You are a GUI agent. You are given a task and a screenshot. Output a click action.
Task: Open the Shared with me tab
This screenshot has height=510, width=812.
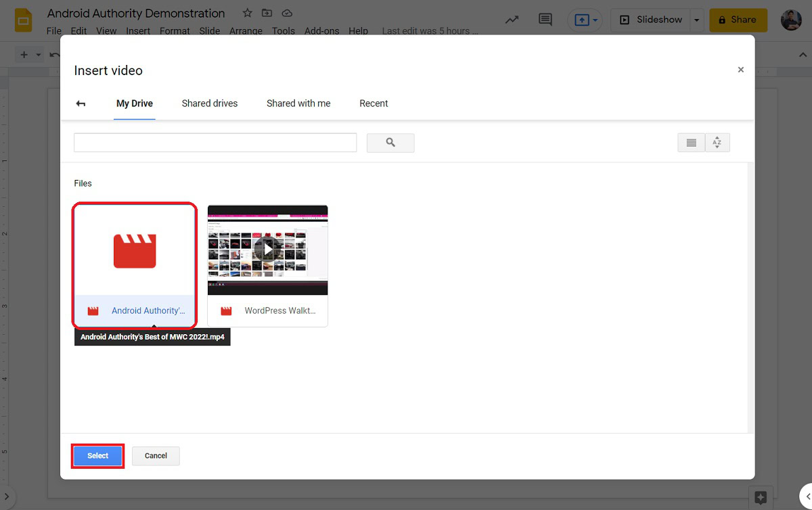298,103
